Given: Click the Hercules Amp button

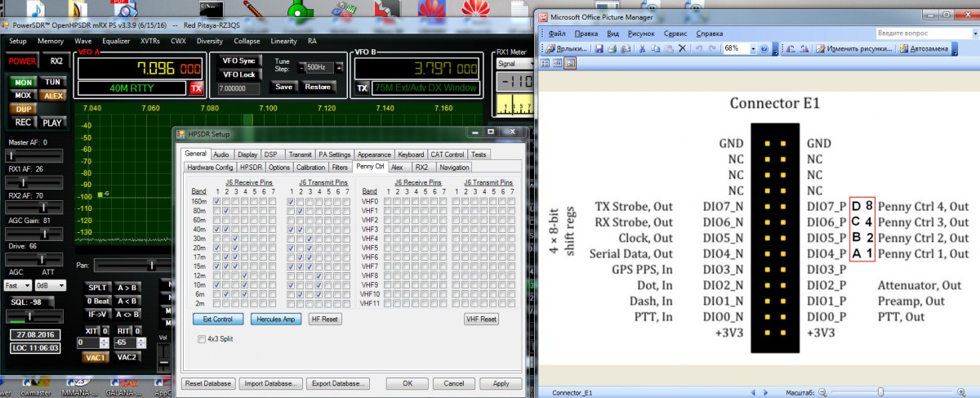Looking at the screenshot, I should (x=277, y=319).
